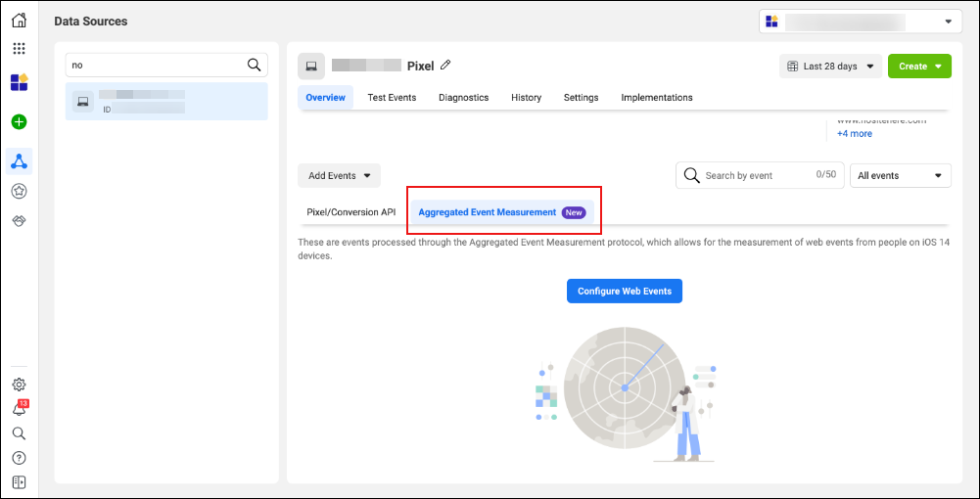Screen dimensions: 980x499
Task: Open the Last 28 days date dropdown
Action: coord(830,67)
